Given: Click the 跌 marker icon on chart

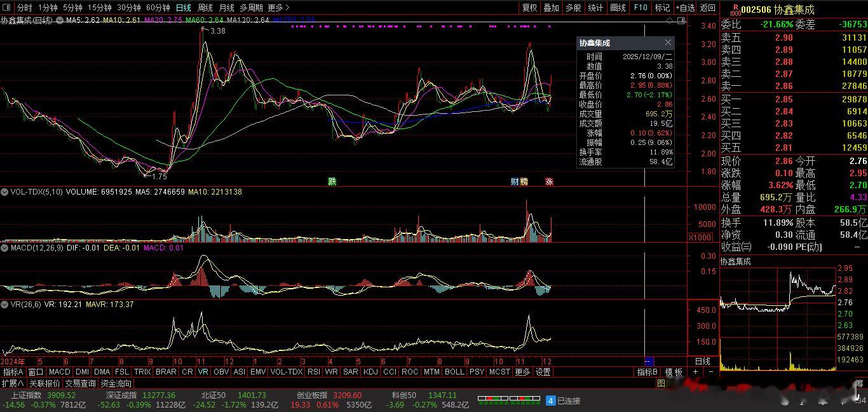Looking at the screenshot, I should 332,181.
